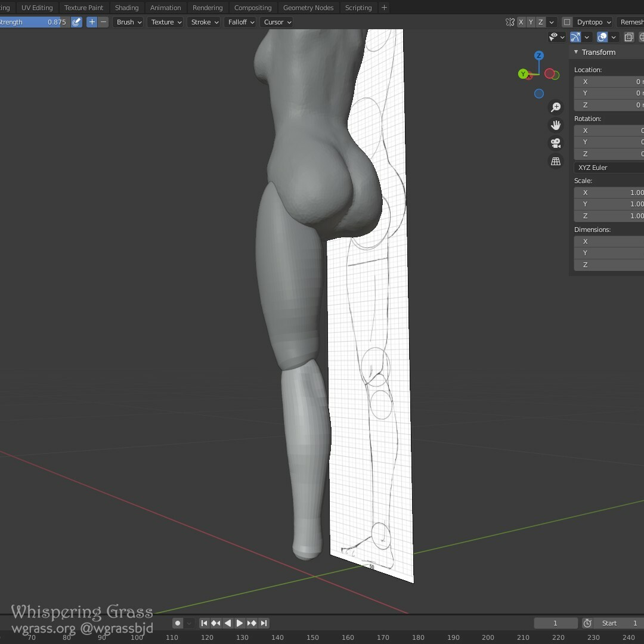Click the current frame number field
The width and height of the screenshot is (644, 644).
[555, 623]
